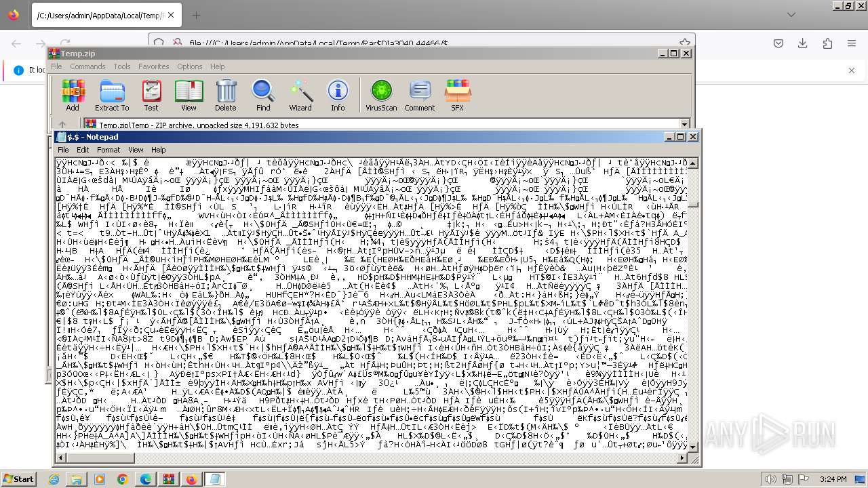This screenshot has width=868, height=488.
Task: Open WinRAR Favorites menu
Action: point(154,66)
